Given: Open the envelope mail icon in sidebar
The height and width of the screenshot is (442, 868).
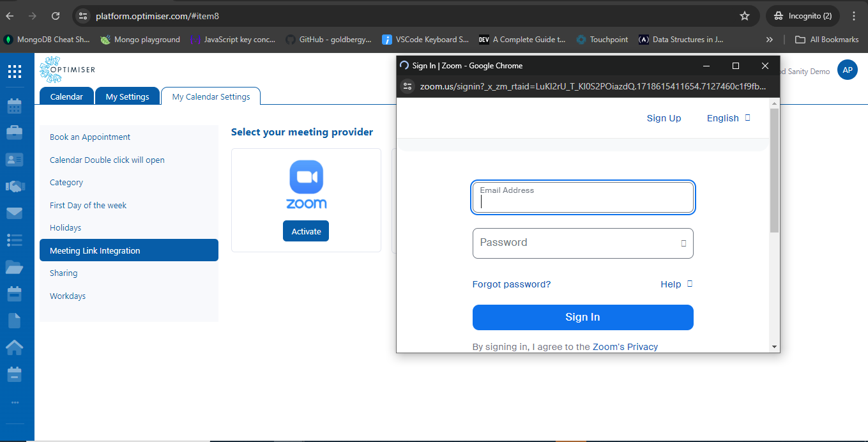Looking at the screenshot, I should (14, 213).
